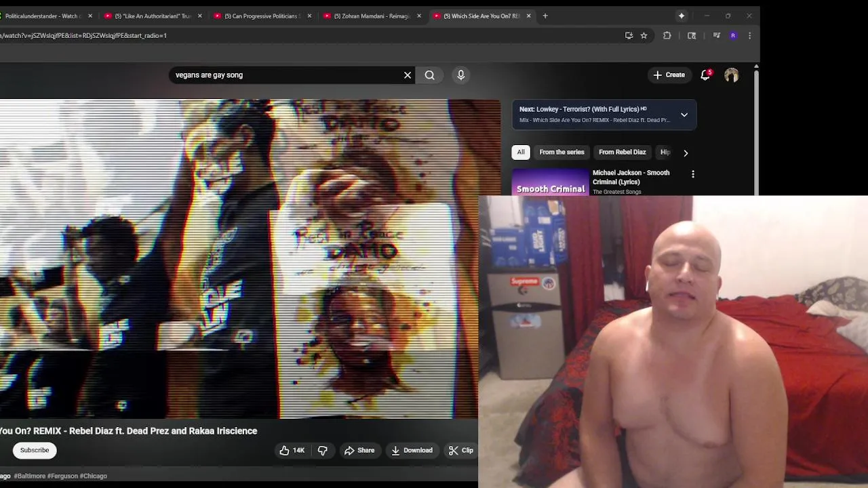This screenshot has height=488, width=868.
Task: Click the #Baltimore hashtag link
Action: tap(30, 476)
